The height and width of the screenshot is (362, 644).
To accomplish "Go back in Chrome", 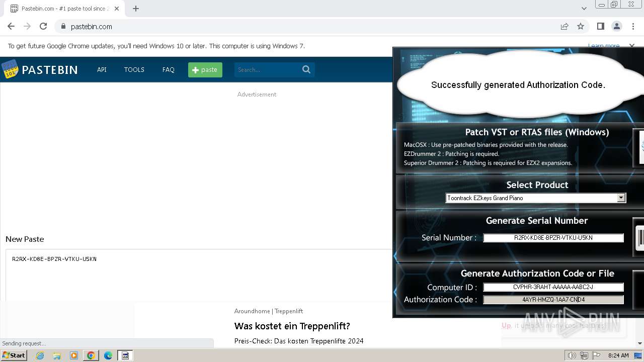I will [11, 26].
